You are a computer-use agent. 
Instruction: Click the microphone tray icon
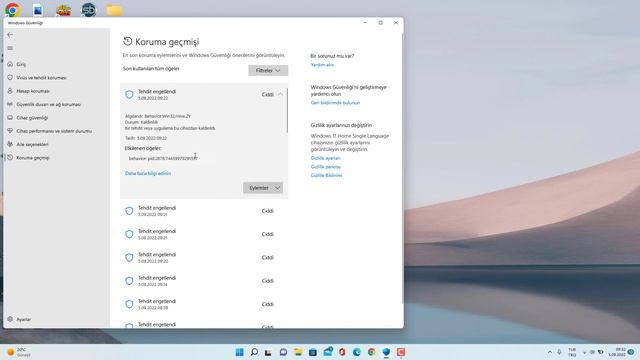559,352
